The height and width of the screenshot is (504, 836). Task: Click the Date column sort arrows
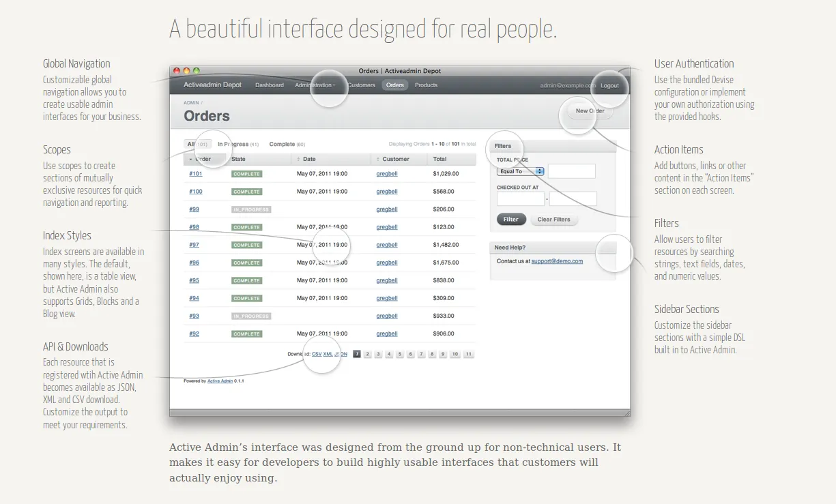click(298, 159)
